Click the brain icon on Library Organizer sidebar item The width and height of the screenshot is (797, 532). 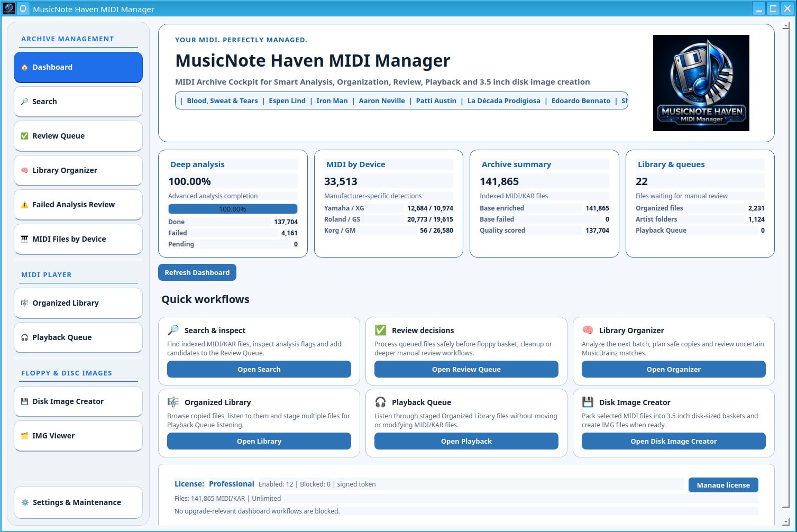tap(24, 170)
